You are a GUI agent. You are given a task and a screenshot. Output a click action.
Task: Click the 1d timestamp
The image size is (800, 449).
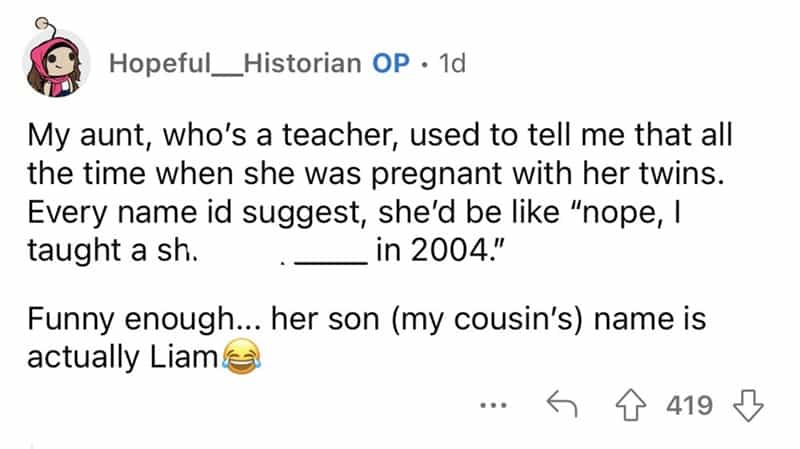(448, 63)
